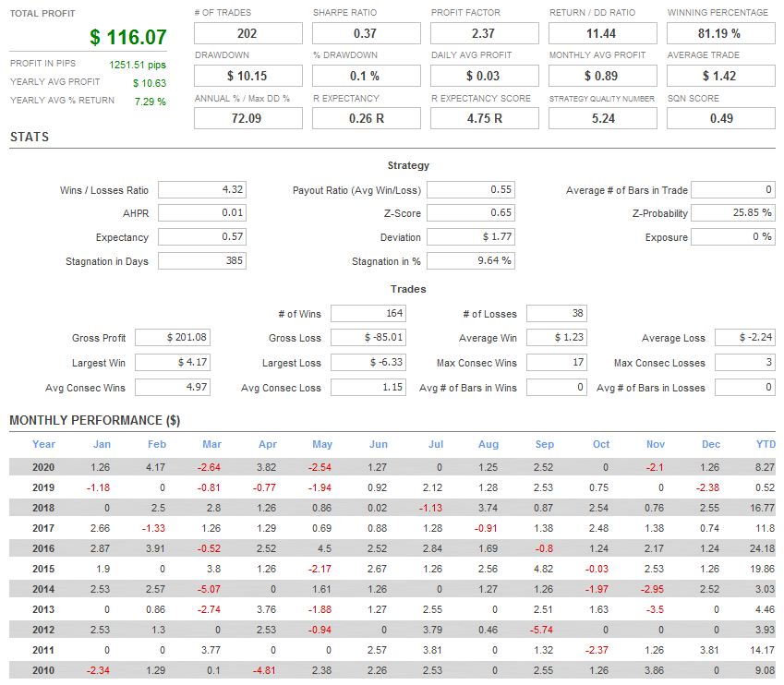Click the Winning Percentage value 81.19 %
Viewport: 784px width, 685px height.
[x=720, y=33]
